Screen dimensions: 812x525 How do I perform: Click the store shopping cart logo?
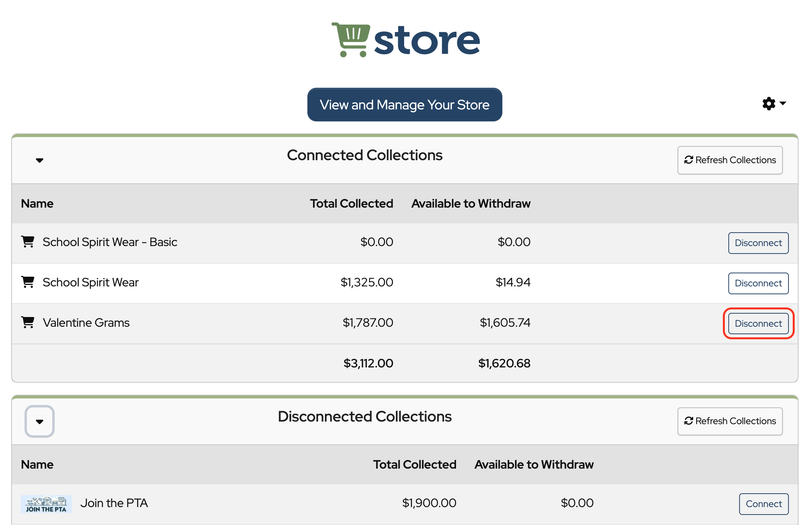click(x=351, y=40)
